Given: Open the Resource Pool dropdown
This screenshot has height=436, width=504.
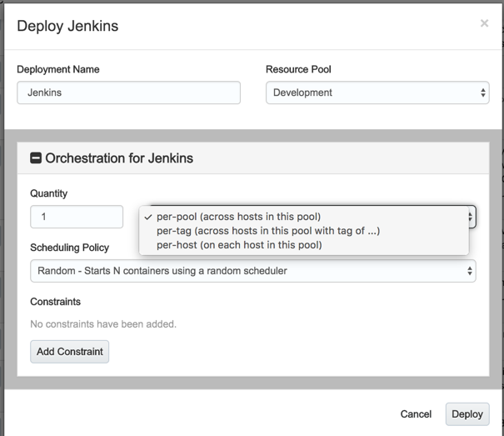Looking at the screenshot, I should pyautogui.click(x=377, y=93).
